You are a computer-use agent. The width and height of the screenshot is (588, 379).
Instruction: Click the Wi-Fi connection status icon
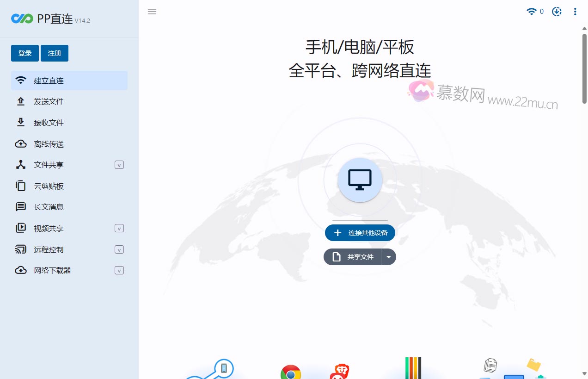coord(531,12)
